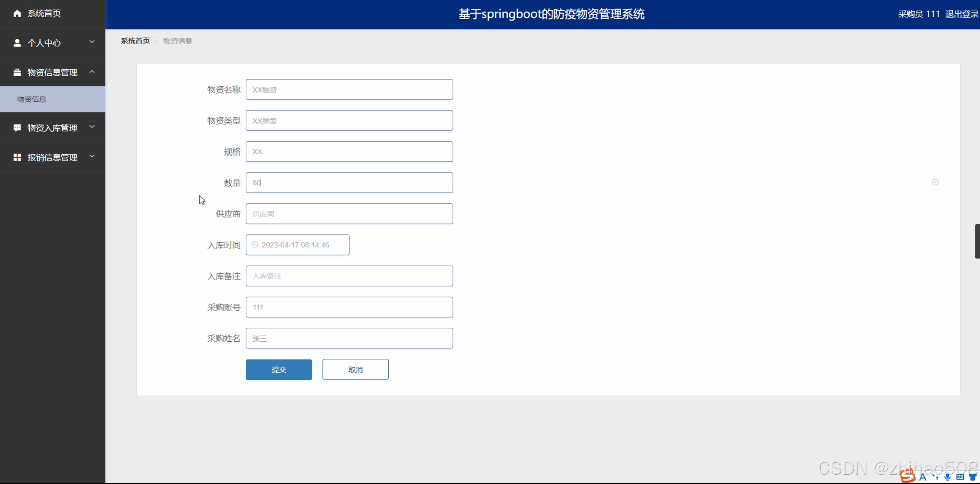Click the circled X icon at right
This screenshot has width=980, height=484.
(x=935, y=182)
